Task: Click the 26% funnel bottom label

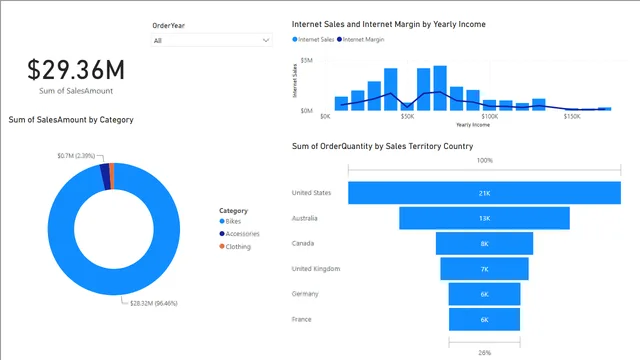Action: point(484,353)
